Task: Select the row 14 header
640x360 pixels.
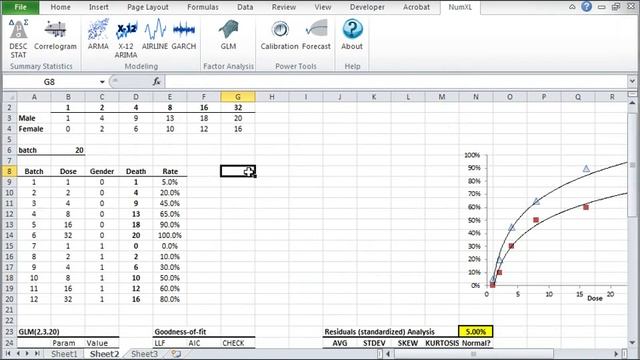Action: [10, 235]
